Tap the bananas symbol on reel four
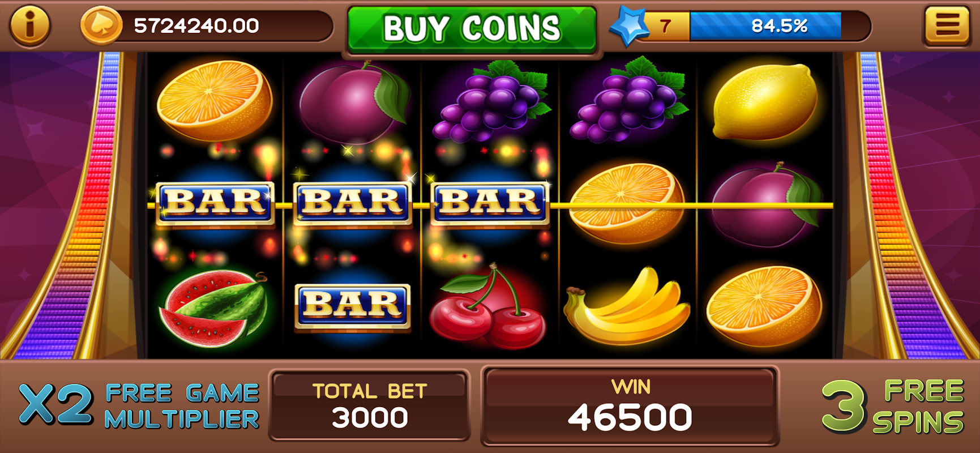The width and height of the screenshot is (980, 453). click(627, 306)
